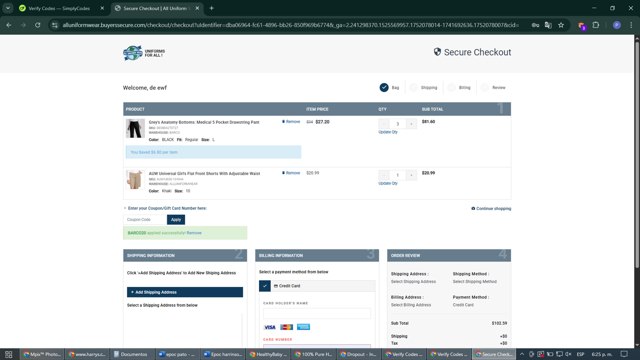Open the saved passwords key icon
Screen dimensions: 640x360
[535, 25]
